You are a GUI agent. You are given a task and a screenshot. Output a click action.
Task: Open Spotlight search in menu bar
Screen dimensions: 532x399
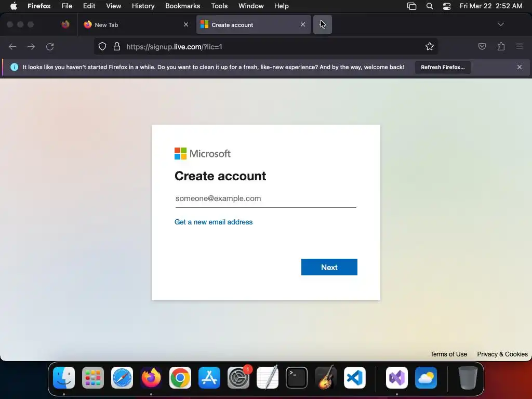pyautogui.click(x=430, y=6)
